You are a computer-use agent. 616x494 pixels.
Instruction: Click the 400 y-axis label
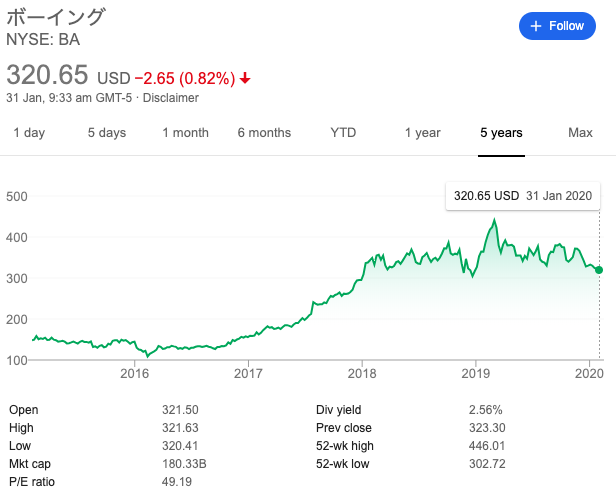coord(17,238)
